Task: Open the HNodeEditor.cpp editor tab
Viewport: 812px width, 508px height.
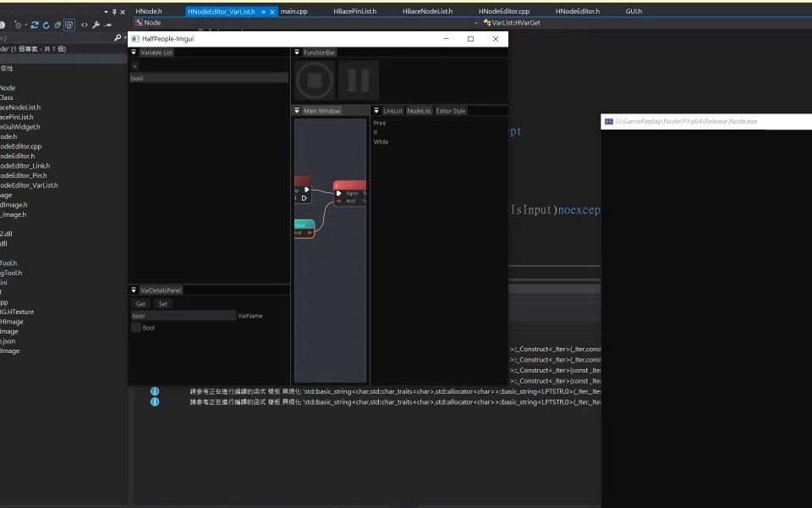Action: point(504,11)
